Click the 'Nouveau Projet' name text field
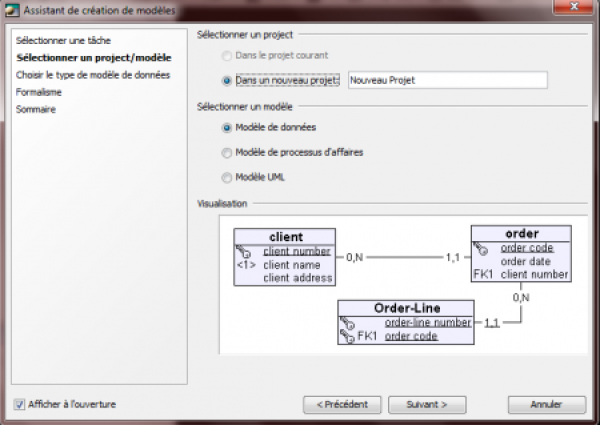 (446, 80)
